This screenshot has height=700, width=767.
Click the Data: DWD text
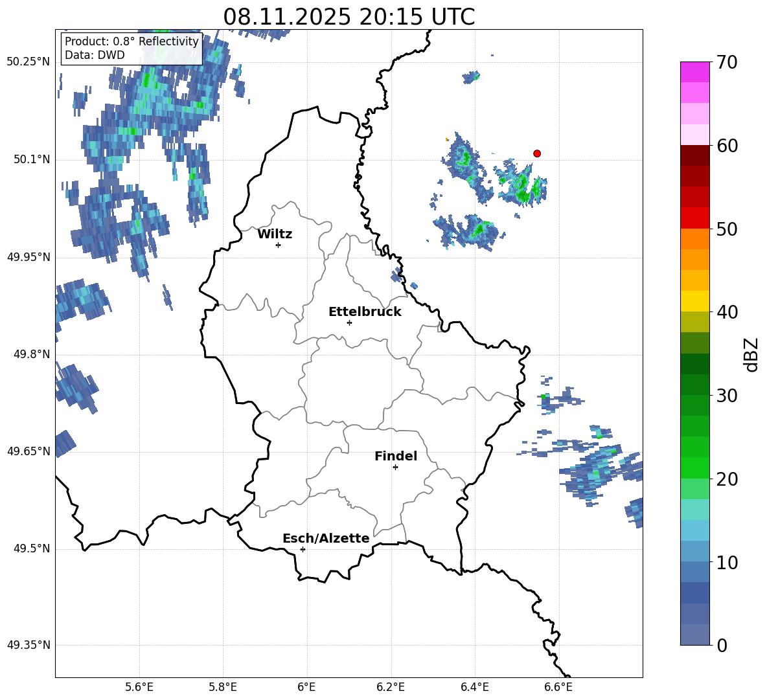pos(95,55)
